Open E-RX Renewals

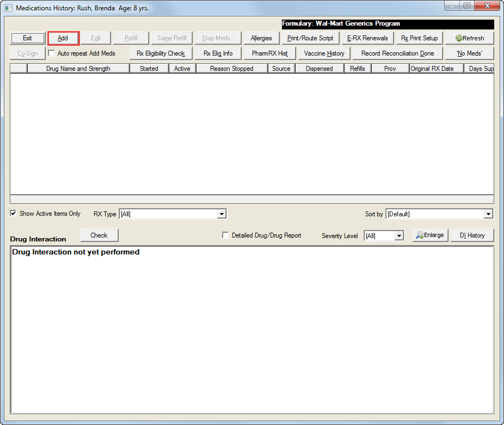pyautogui.click(x=367, y=38)
